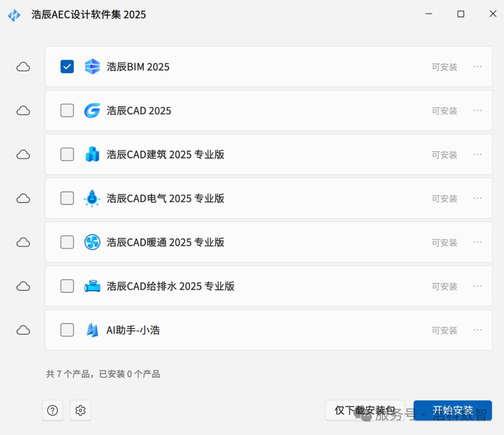This screenshot has height=435, width=504.
Task: Open the help question mark icon
Action: [52, 410]
